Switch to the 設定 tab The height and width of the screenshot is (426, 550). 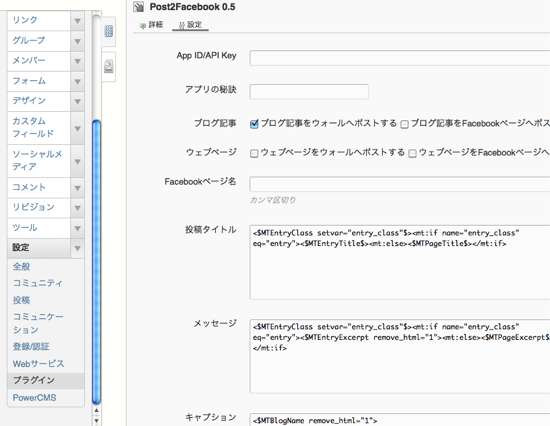pos(190,25)
